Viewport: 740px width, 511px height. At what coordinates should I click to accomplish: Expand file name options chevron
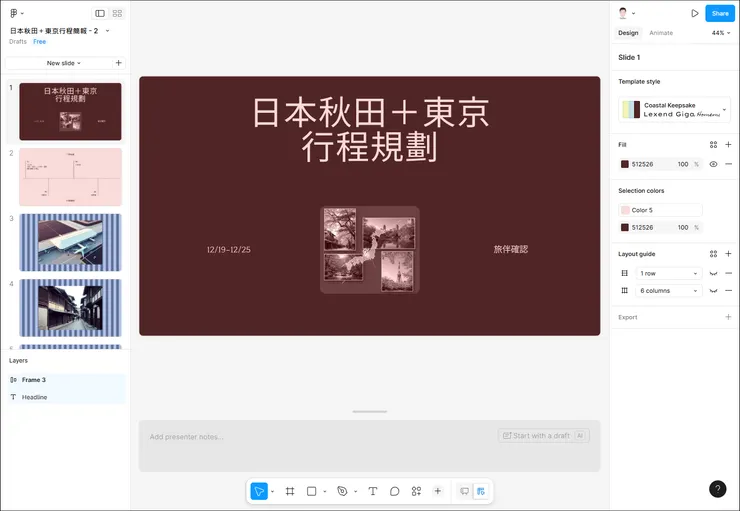click(108, 31)
